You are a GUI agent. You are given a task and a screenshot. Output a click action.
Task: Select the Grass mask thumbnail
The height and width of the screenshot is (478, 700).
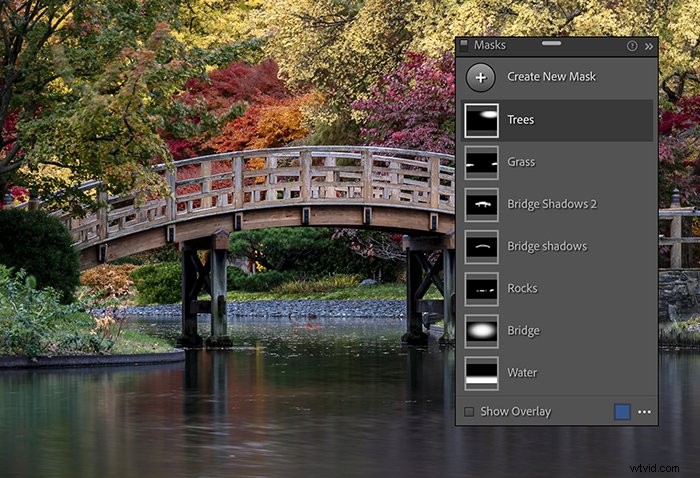pos(481,163)
